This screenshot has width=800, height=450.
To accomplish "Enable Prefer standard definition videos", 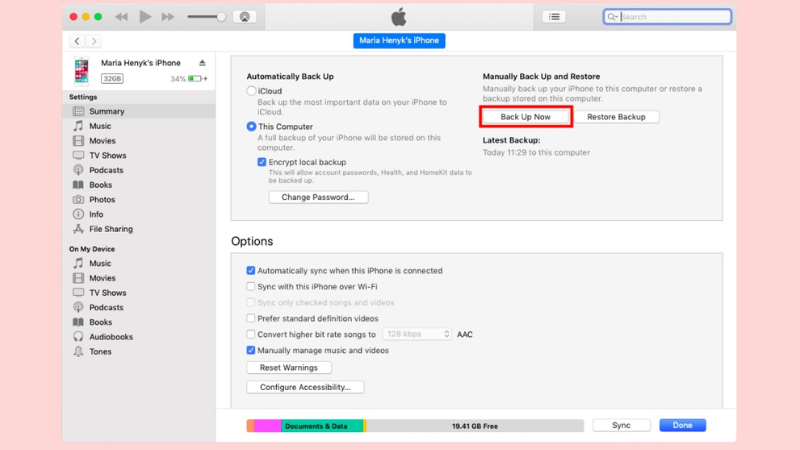I will (251, 318).
